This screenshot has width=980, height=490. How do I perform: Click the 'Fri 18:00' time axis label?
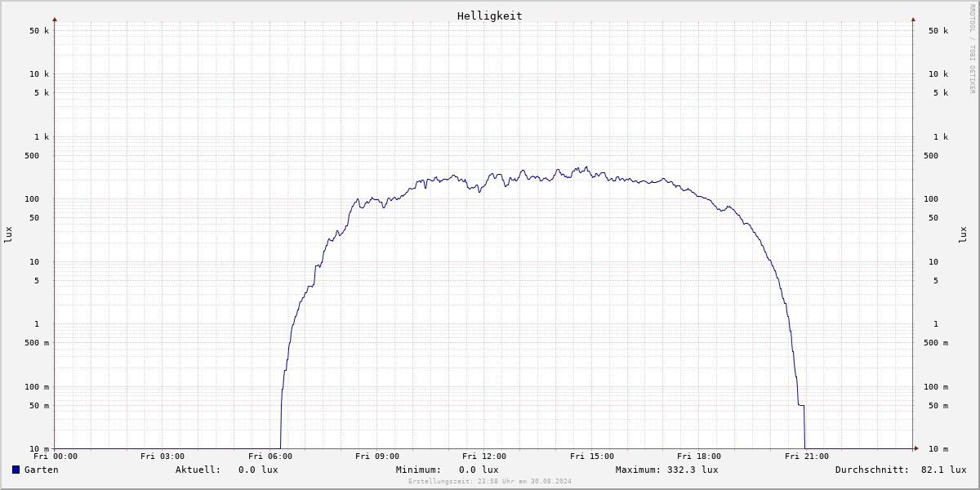(699, 457)
